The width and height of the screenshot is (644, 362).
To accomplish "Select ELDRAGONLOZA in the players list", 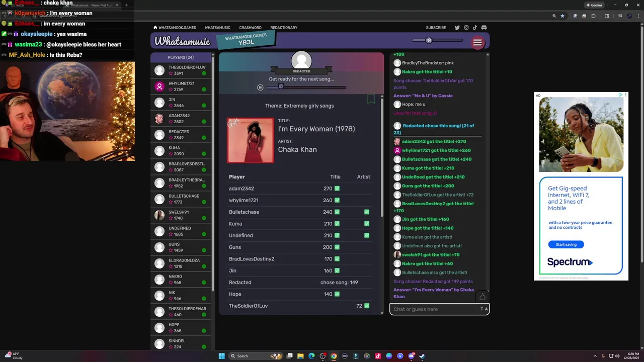I will 181,263.
